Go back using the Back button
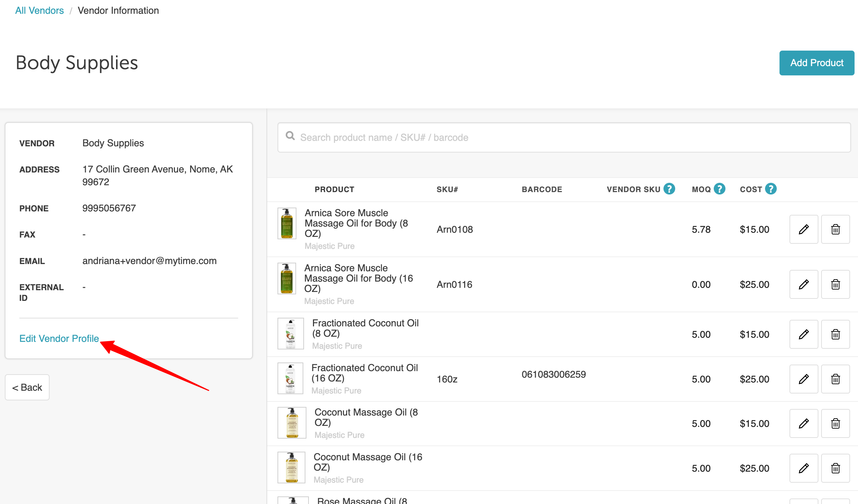Viewport: 858px width, 504px height. point(27,387)
